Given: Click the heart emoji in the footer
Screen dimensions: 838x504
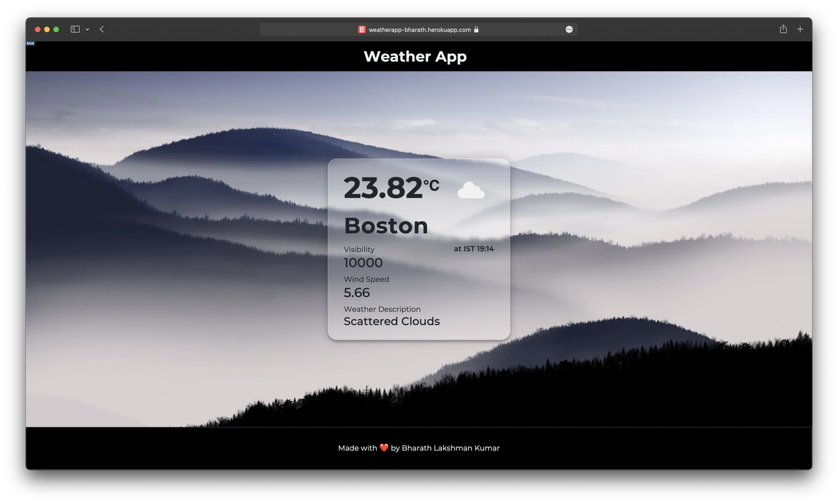Looking at the screenshot, I should pyautogui.click(x=383, y=448).
